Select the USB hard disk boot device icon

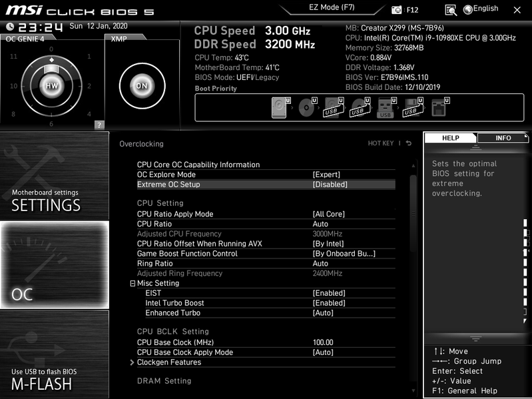click(334, 107)
